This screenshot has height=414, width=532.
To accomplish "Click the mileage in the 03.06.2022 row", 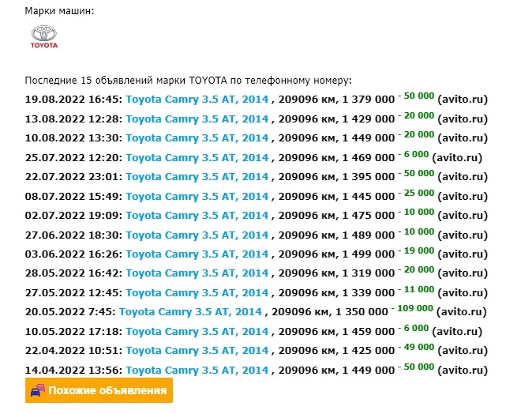I will click(307, 254).
